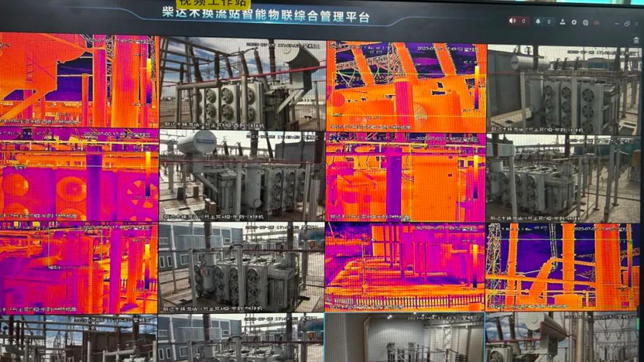Click the speaker alarm sound icon

(x=513, y=21)
